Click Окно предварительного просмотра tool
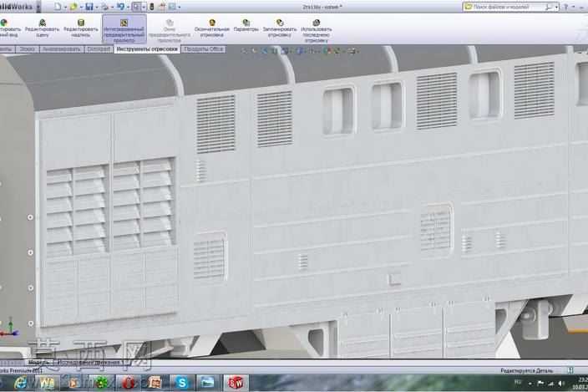Screen dimensions: 588x392 coord(169,31)
